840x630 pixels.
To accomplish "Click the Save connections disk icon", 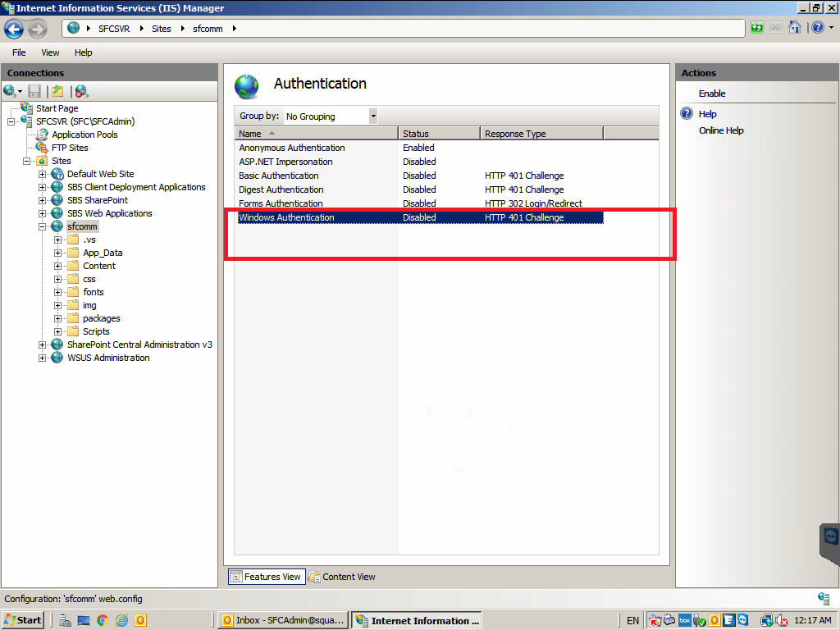I will (34, 92).
